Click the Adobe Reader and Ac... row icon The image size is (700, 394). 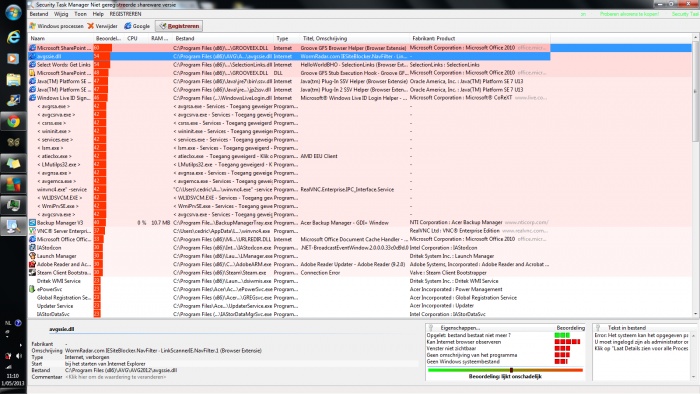point(32,264)
